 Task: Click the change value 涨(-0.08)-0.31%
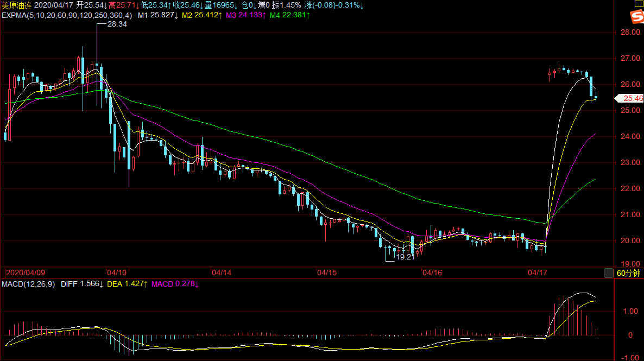334,5
